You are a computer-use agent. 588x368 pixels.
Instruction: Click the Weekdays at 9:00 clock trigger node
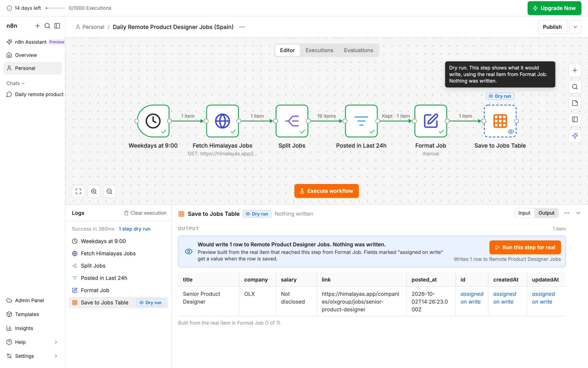coord(153,121)
